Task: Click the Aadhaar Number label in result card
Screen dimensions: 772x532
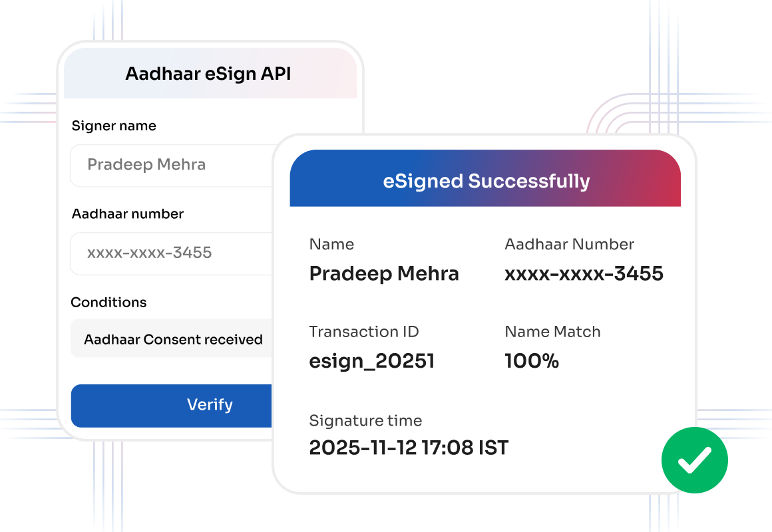Action: (x=570, y=244)
